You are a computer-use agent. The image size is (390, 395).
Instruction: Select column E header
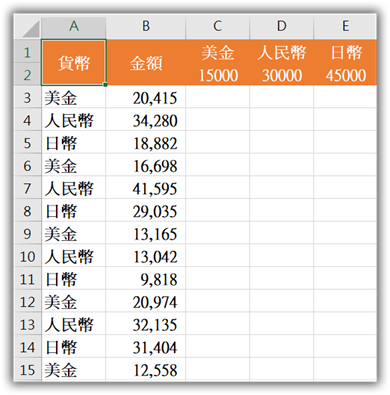coord(345,27)
